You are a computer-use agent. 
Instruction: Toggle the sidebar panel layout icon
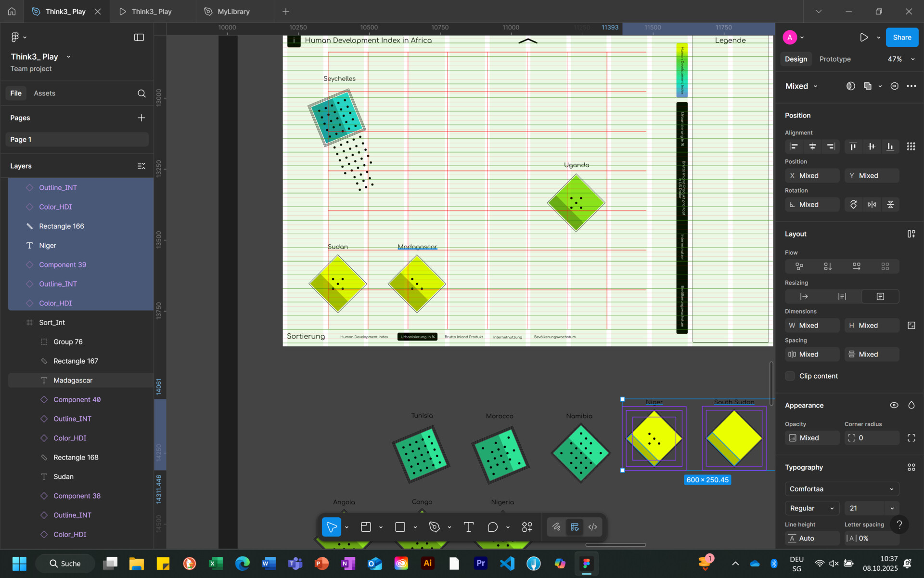tap(139, 37)
